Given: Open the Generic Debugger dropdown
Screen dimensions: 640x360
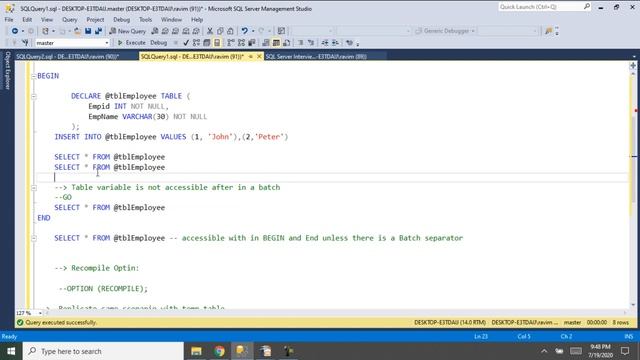Looking at the screenshot, I should coord(473,31).
